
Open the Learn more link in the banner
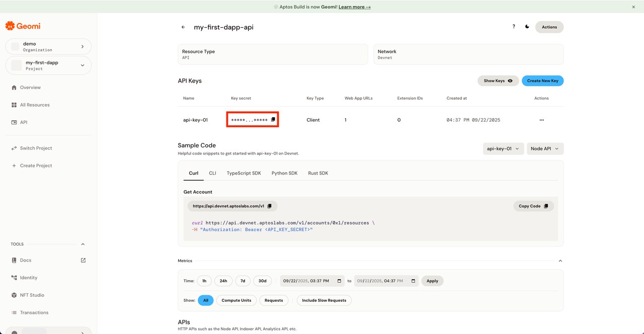(x=354, y=7)
